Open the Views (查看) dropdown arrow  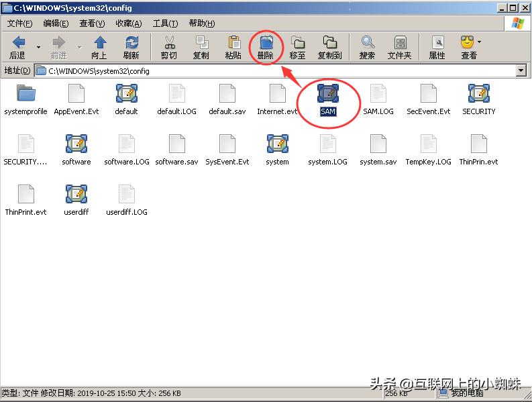click(x=479, y=42)
